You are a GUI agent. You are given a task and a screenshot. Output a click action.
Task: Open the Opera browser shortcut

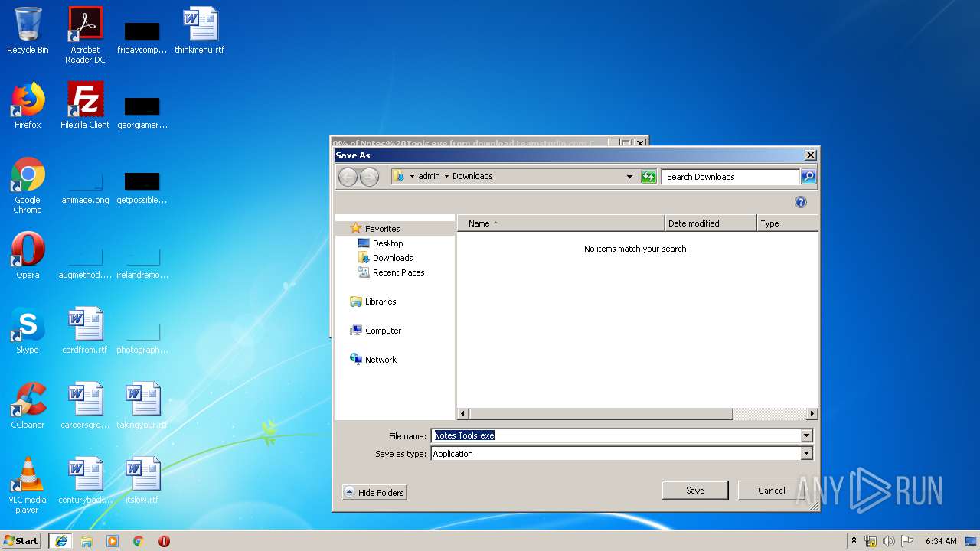click(28, 256)
